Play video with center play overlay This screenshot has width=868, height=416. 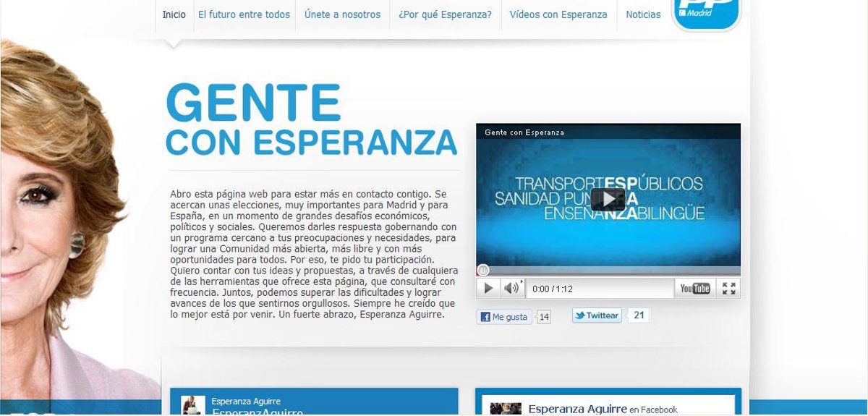coord(608,199)
